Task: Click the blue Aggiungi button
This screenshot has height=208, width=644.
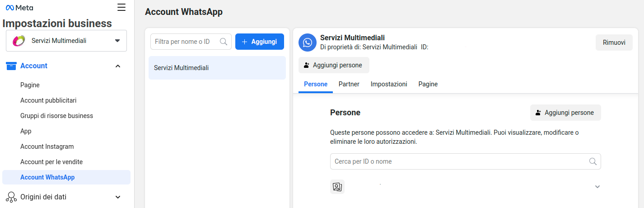Action: tap(260, 42)
